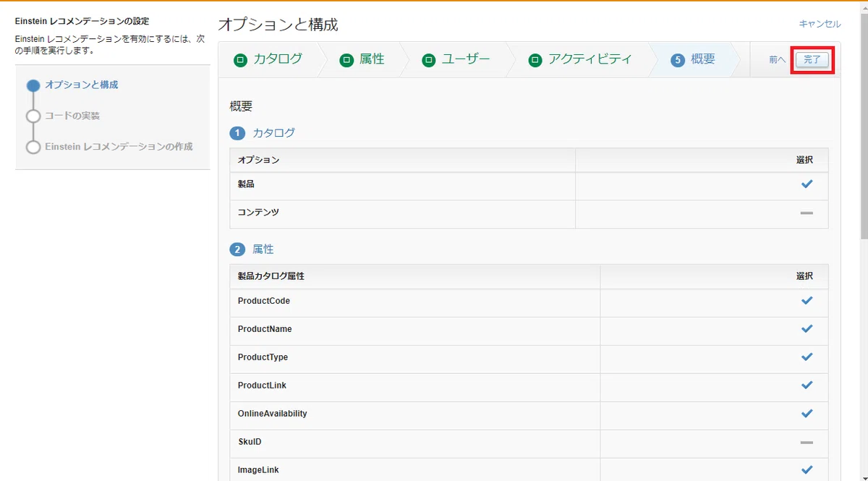Click the checkmark in the ImageLink row
The image size is (868, 481).
tap(807, 470)
